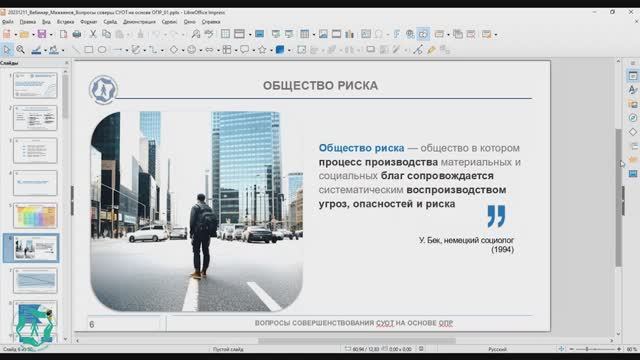
Task: Click the zoom slider in status bar
Action: pyautogui.click(x=595, y=349)
